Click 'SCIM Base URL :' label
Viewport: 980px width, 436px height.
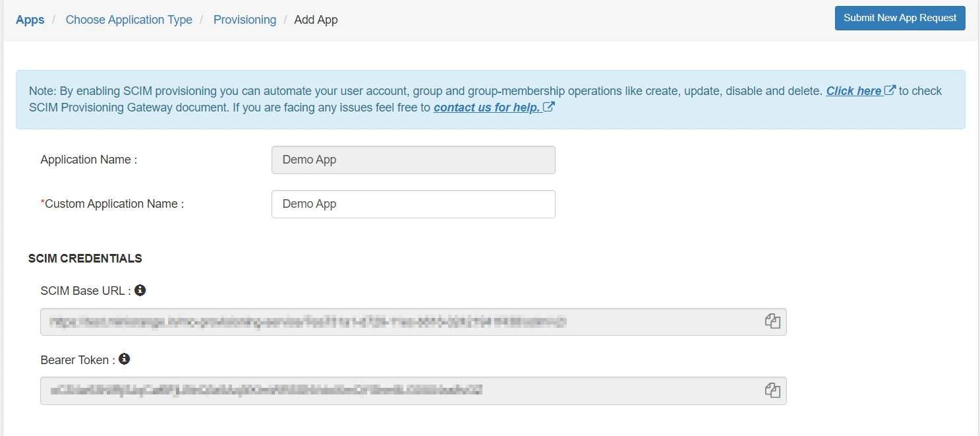click(86, 290)
